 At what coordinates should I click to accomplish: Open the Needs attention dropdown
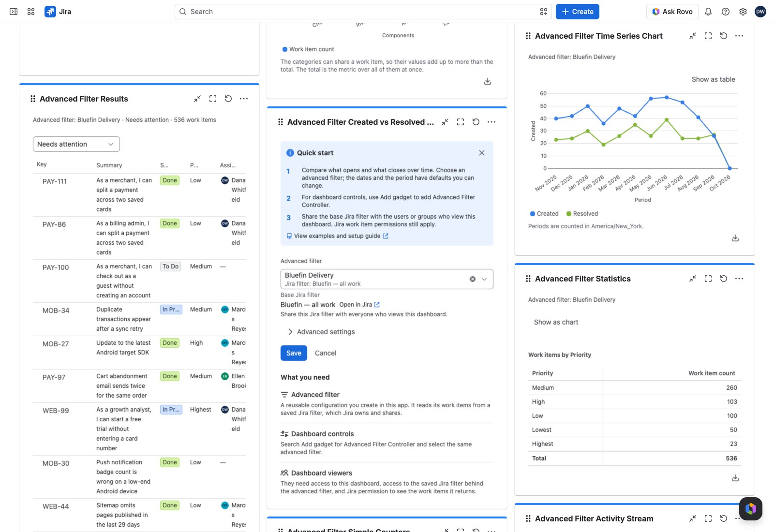[x=76, y=144]
